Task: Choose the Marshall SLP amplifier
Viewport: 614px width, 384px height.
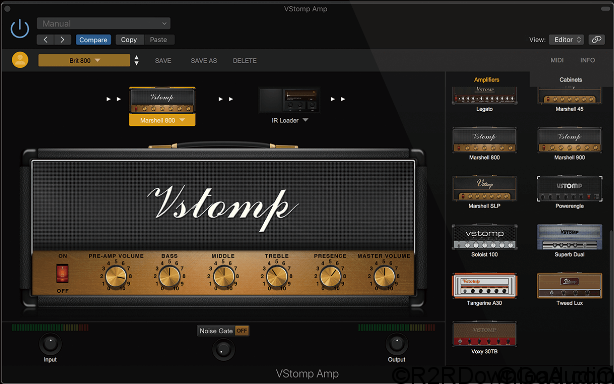Action: pos(484,192)
